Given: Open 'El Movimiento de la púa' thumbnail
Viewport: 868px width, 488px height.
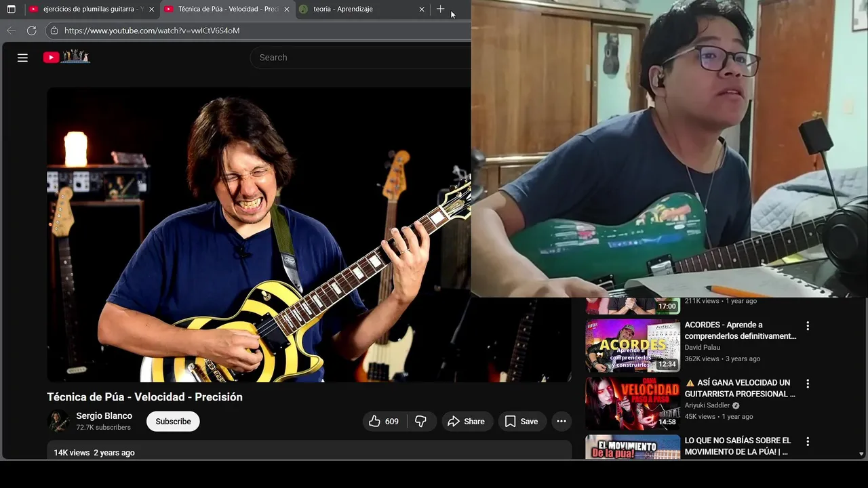Looking at the screenshot, I should click(x=633, y=447).
